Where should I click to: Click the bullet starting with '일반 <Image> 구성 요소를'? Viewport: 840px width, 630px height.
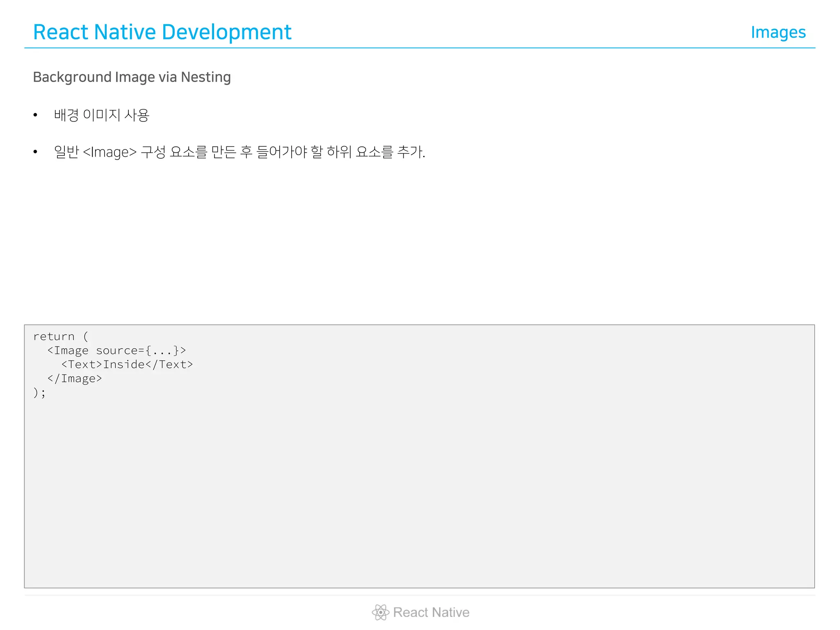(240, 152)
